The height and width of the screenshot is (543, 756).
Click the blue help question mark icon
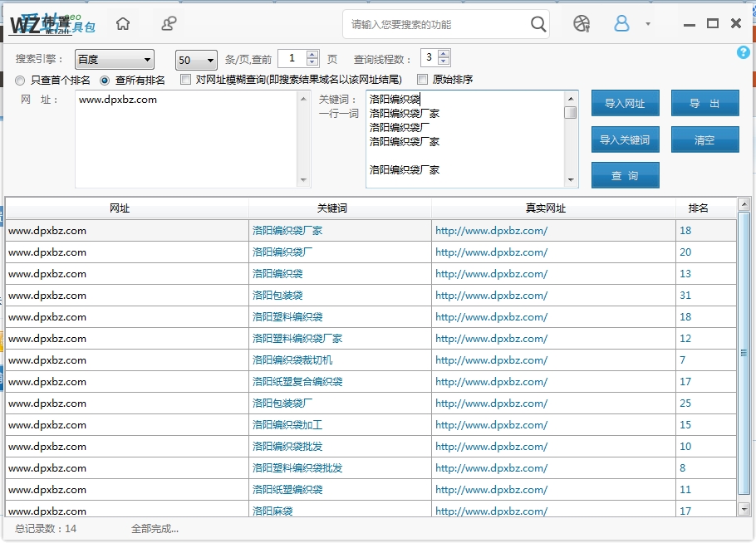(x=744, y=52)
